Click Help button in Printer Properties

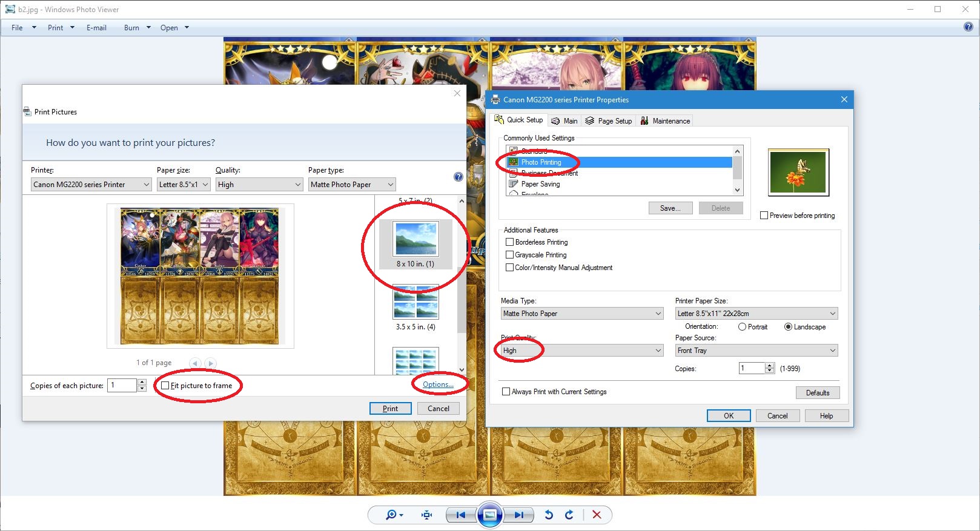pyautogui.click(x=827, y=416)
